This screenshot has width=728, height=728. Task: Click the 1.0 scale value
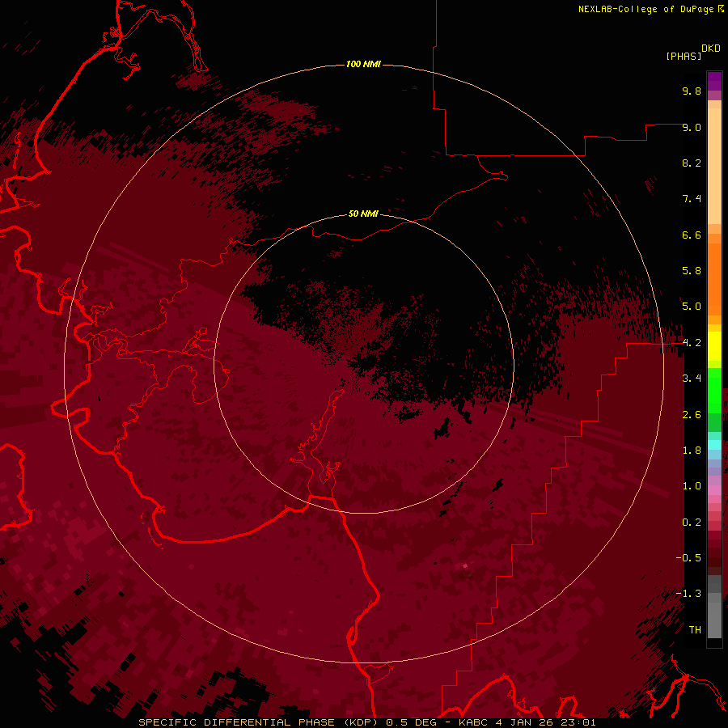click(692, 486)
